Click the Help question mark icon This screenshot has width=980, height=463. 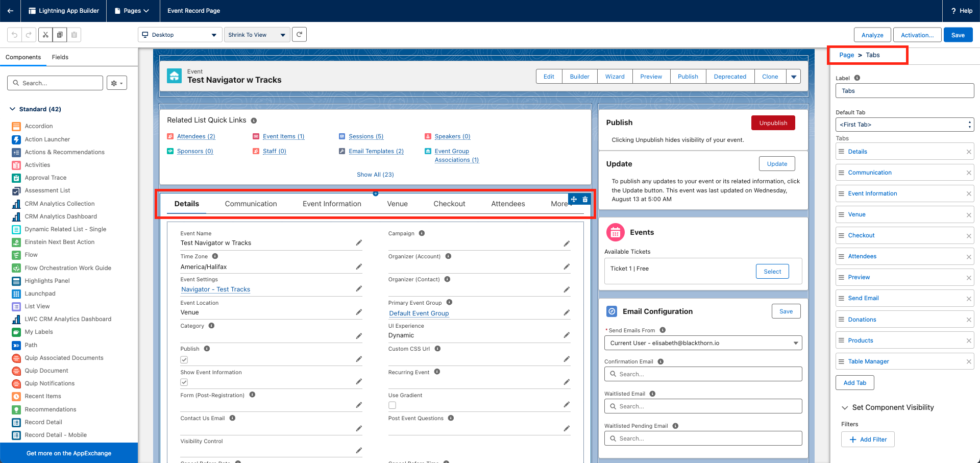pyautogui.click(x=953, y=11)
